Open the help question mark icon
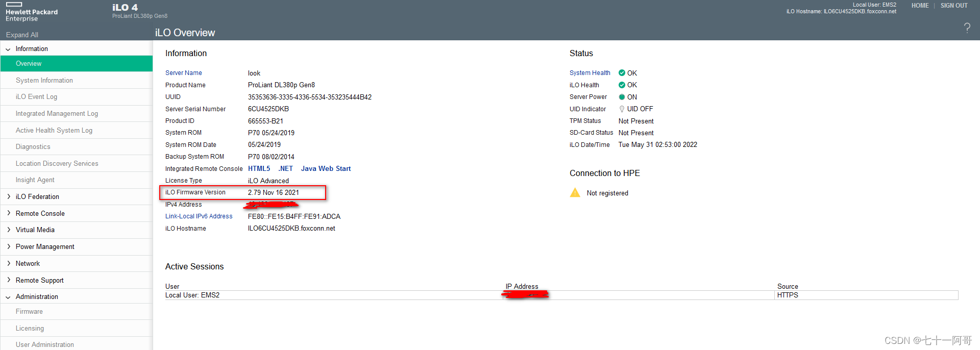Screen dimensions: 980x350 point(967,28)
